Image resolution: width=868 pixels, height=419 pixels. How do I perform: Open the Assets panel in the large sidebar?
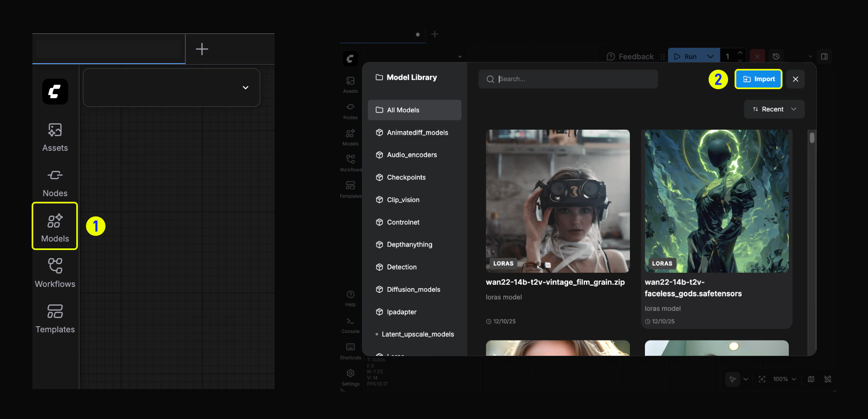pyautogui.click(x=55, y=137)
